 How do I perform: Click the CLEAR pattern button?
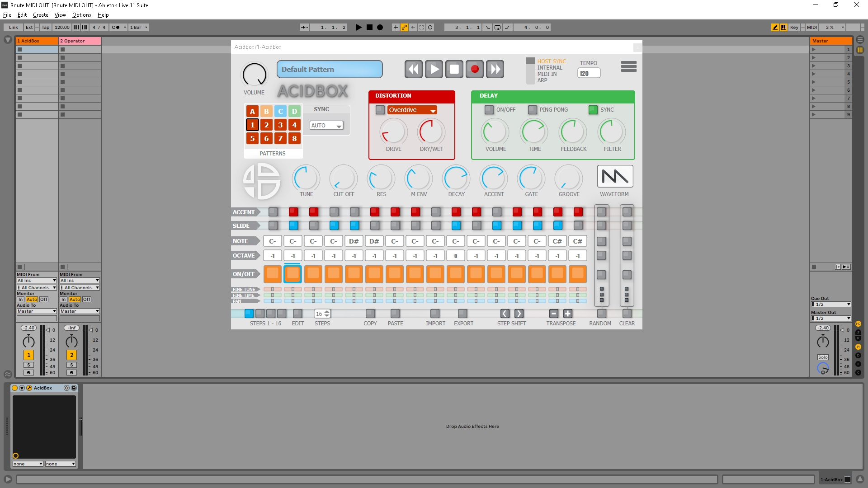coord(627,314)
